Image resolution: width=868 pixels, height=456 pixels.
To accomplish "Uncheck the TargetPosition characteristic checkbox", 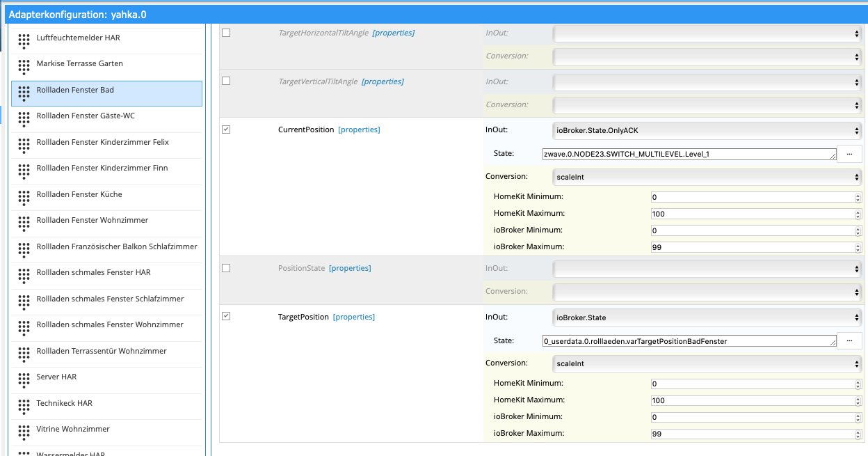I will click(x=226, y=316).
